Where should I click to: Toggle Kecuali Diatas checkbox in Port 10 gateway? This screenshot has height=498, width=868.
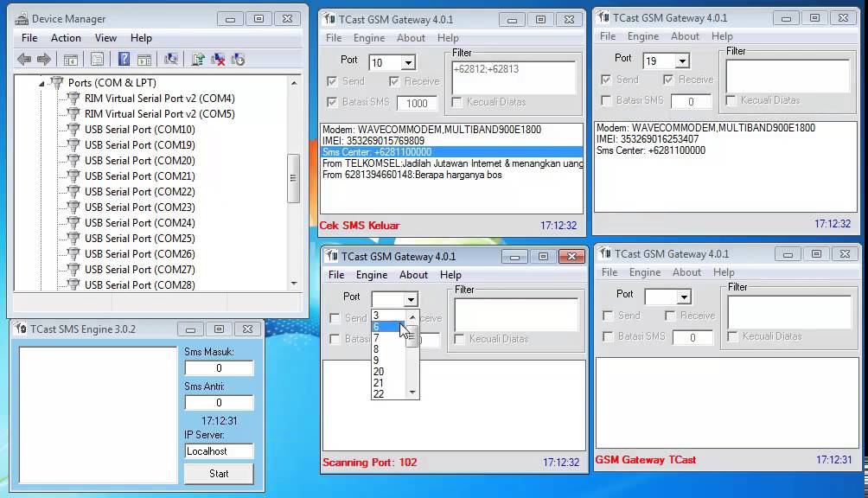coord(456,102)
